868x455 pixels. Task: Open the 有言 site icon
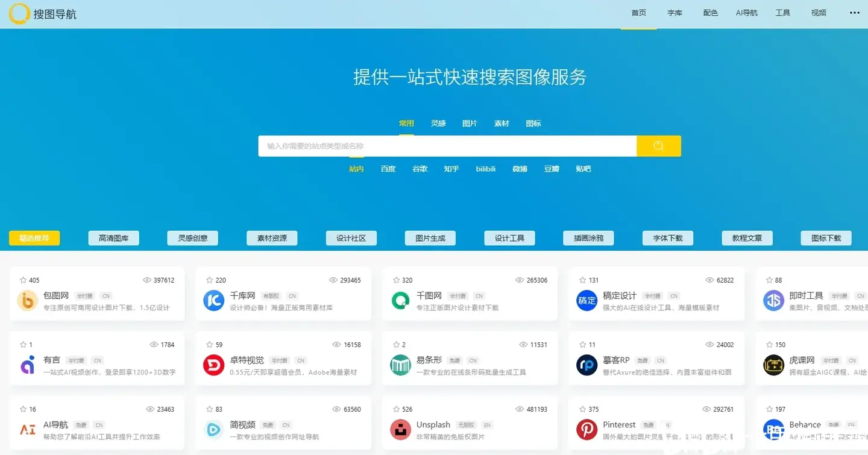(28, 365)
